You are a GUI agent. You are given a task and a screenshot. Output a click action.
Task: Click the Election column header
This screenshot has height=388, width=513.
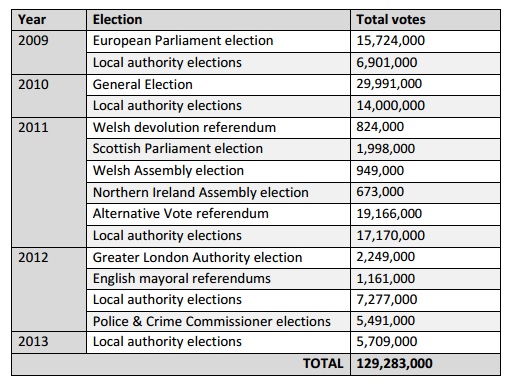point(218,20)
